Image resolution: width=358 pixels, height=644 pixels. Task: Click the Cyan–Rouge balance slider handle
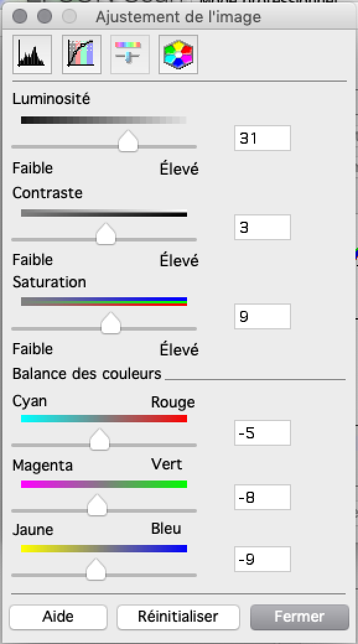click(100, 440)
